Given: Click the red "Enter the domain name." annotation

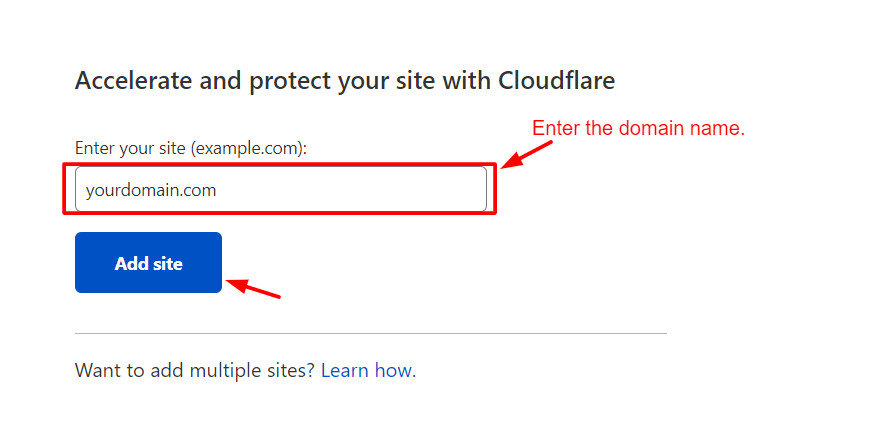Looking at the screenshot, I should tap(638, 129).
